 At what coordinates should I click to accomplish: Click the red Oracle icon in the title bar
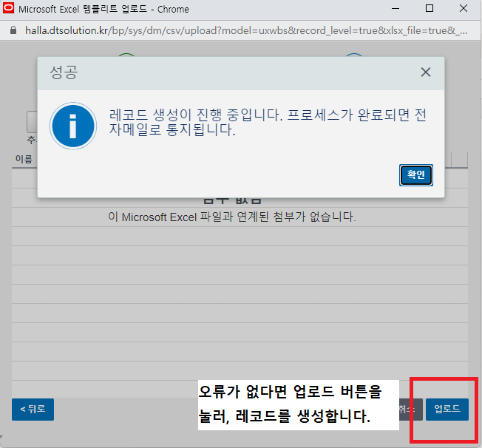(8, 10)
